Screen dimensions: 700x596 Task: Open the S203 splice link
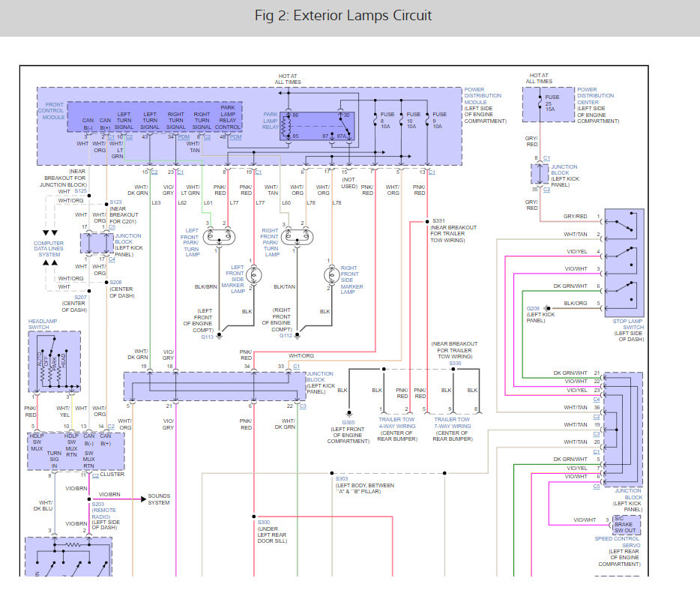tap(97, 504)
